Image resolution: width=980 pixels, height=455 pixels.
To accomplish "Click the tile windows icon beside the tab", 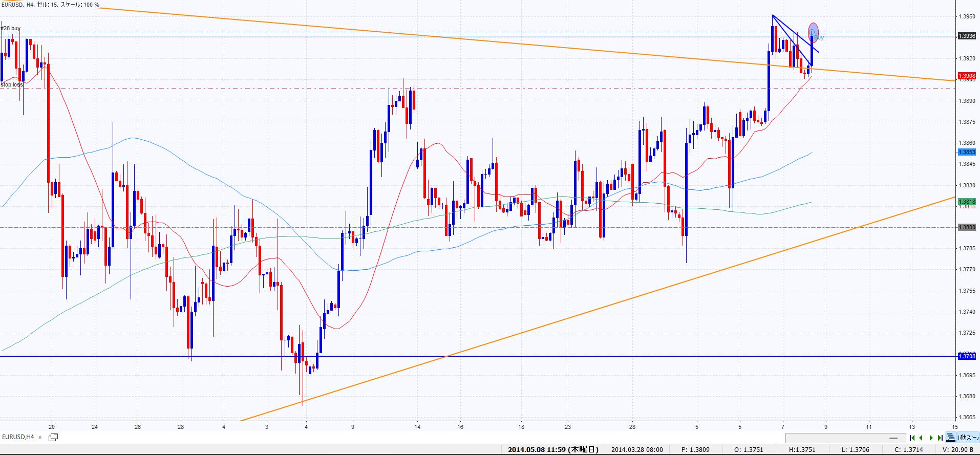I will click(x=53, y=437).
